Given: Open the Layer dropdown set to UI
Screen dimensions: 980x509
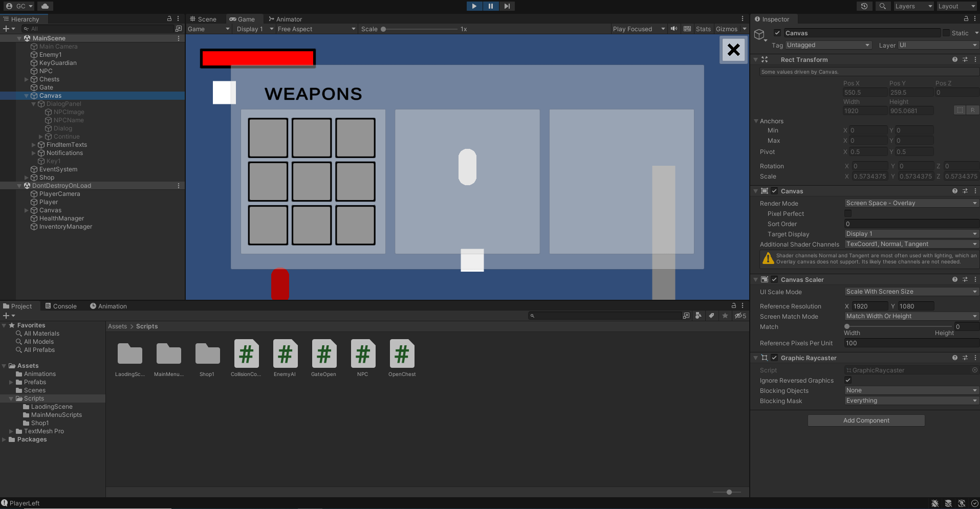Looking at the screenshot, I should pyautogui.click(x=938, y=45).
